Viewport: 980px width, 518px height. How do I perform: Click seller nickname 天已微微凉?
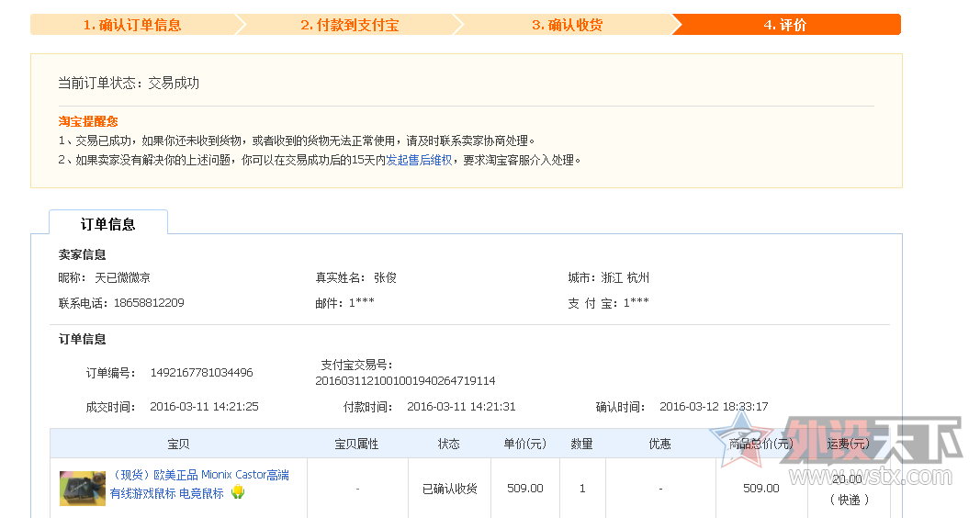[x=122, y=277]
